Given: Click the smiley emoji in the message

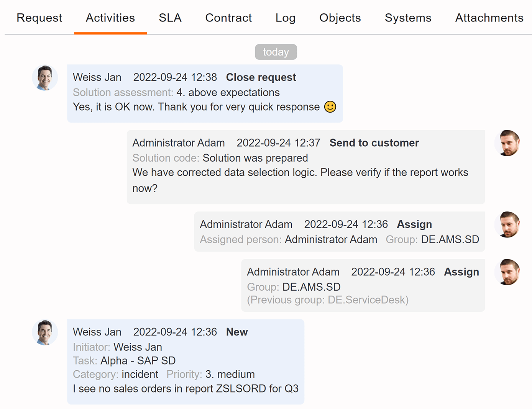Looking at the screenshot, I should click(x=330, y=107).
